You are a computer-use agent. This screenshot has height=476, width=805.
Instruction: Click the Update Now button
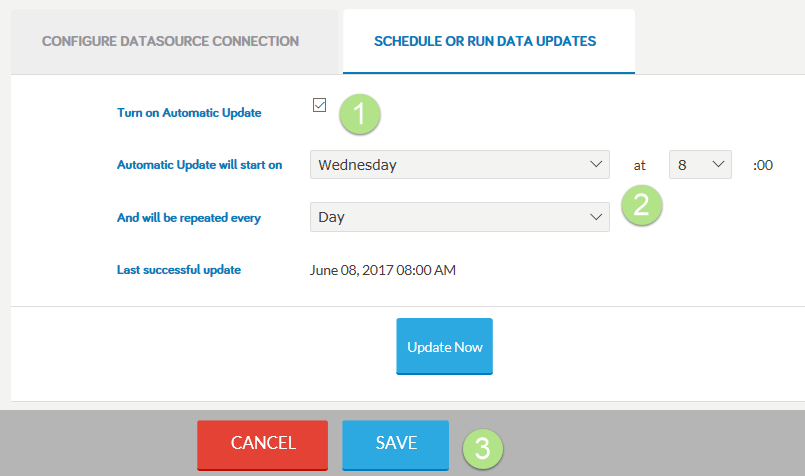(x=445, y=347)
